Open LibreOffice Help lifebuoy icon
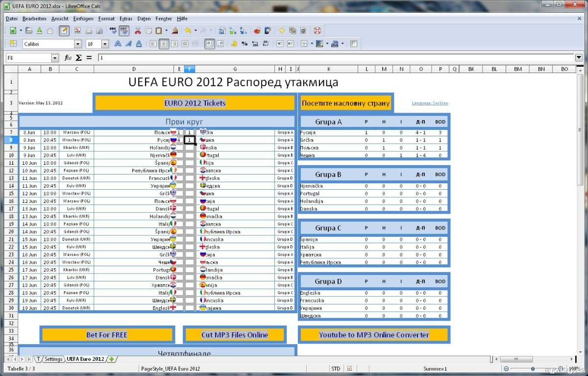This screenshot has height=376, width=588. [x=317, y=30]
